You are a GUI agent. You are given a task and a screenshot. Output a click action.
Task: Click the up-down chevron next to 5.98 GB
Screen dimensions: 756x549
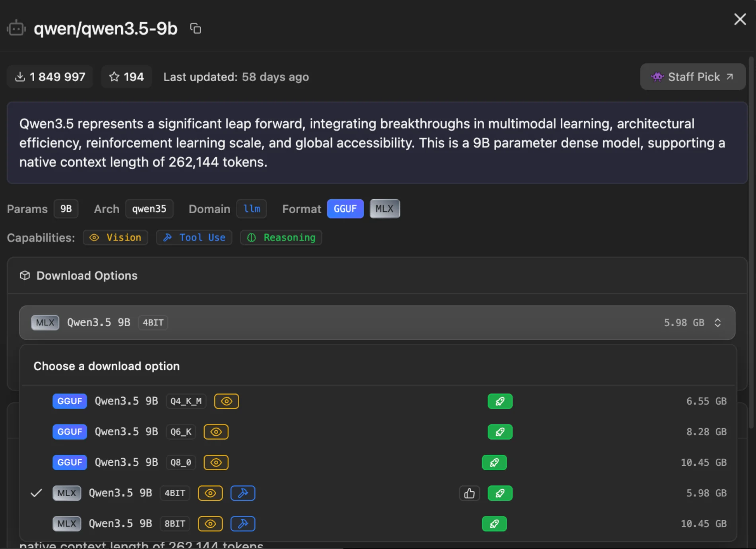[x=717, y=323]
